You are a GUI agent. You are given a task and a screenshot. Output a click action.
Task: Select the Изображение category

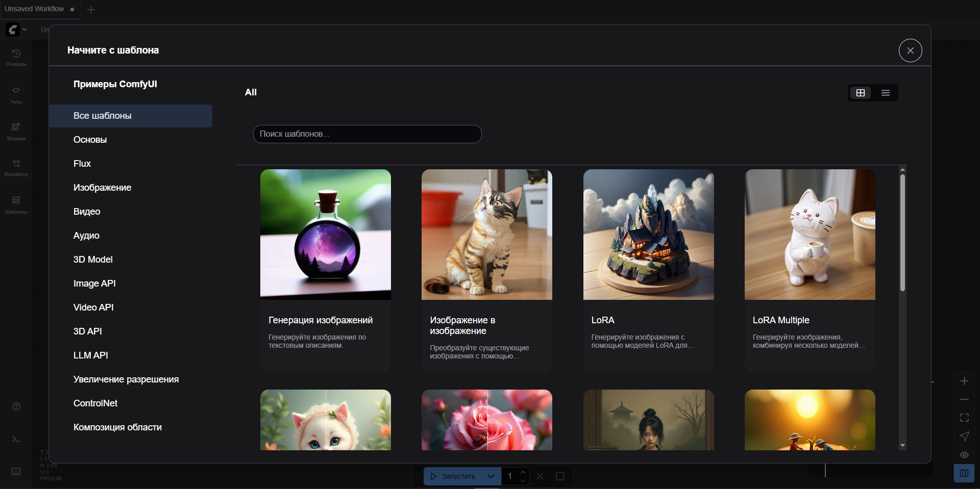coord(131,188)
